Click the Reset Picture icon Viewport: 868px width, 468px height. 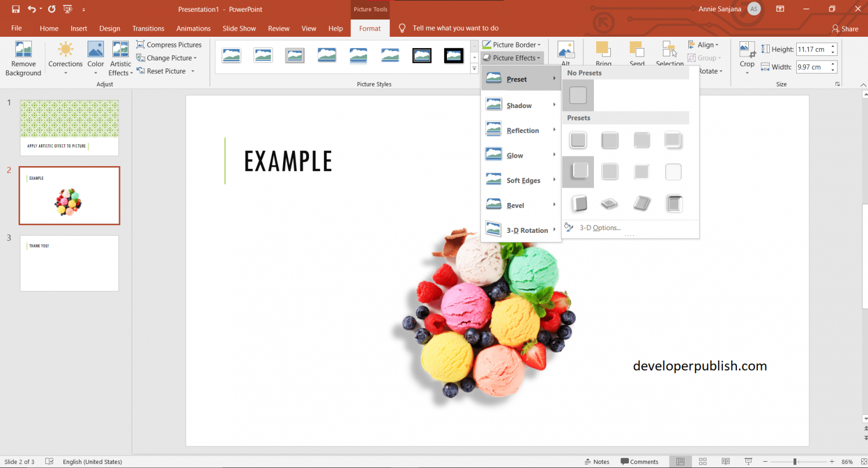click(x=140, y=71)
